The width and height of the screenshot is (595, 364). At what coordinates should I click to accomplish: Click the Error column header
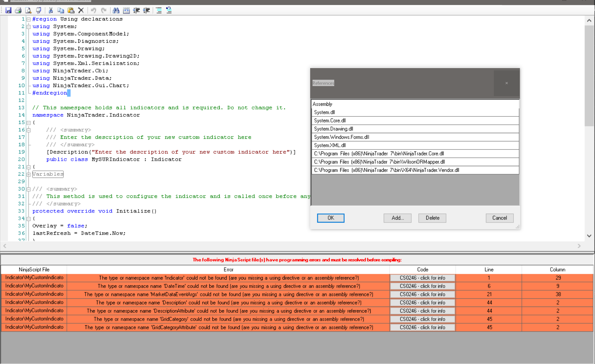pyautogui.click(x=228, y=270)
